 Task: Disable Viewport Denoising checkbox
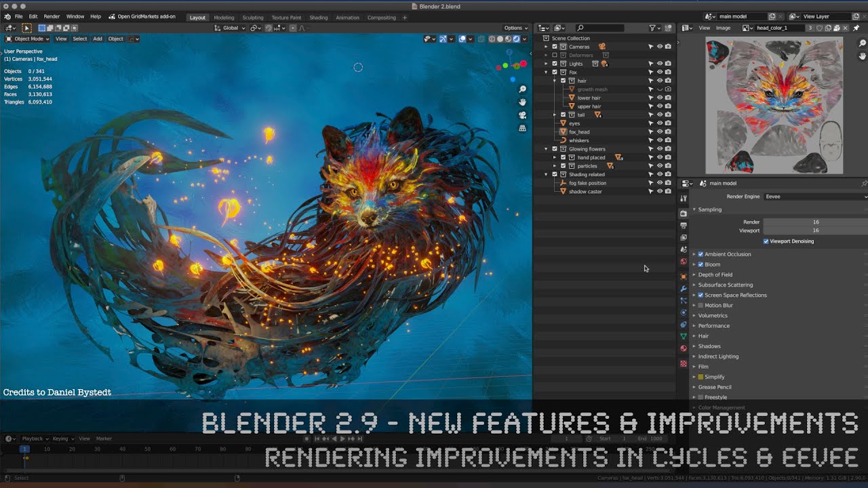pos(766,241)
